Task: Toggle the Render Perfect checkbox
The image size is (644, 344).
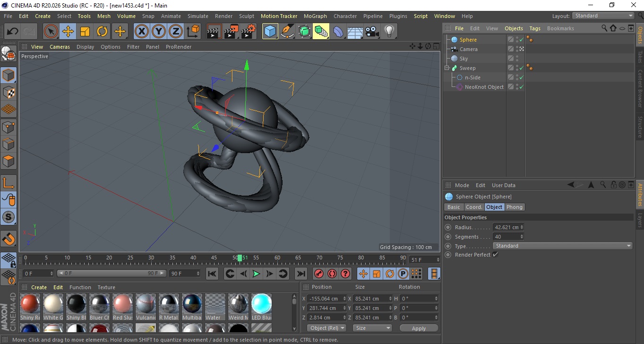Action: click(495, 255)
